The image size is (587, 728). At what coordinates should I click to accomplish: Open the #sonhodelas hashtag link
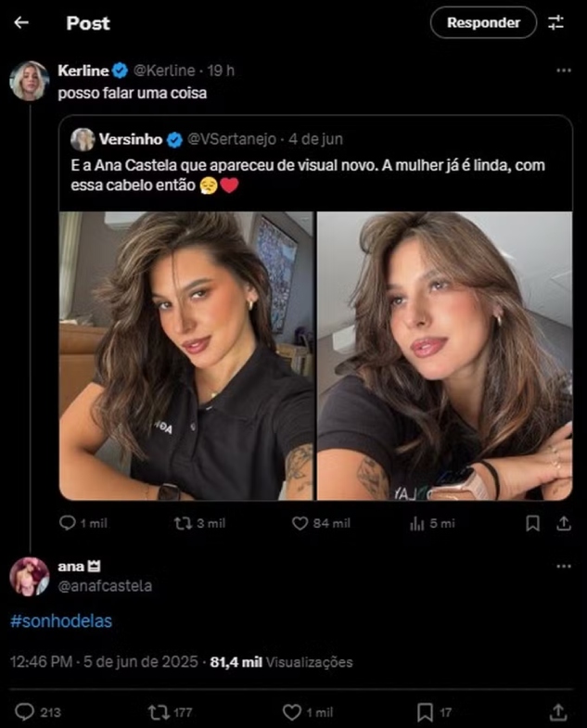[61, 621]
